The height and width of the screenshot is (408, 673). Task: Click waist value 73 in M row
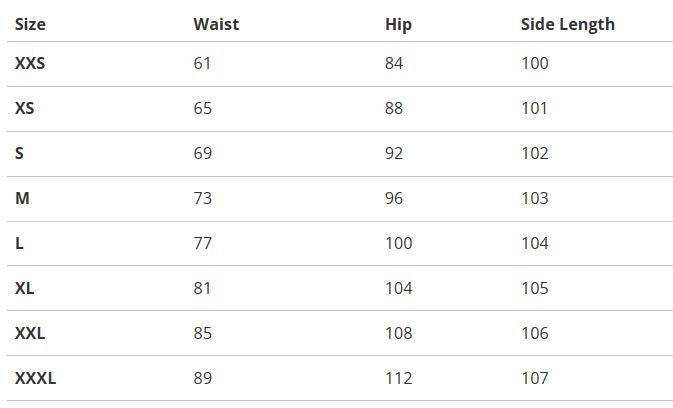tap(203, 198)
